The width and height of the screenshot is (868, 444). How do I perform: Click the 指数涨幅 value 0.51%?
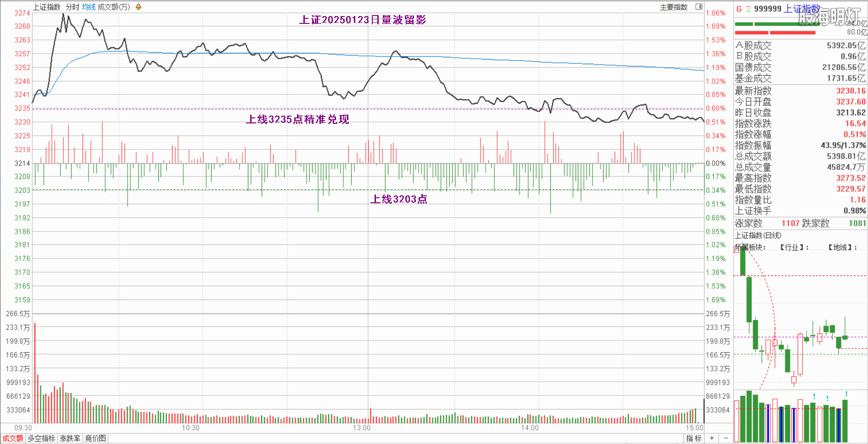click(x=855, y=134)
